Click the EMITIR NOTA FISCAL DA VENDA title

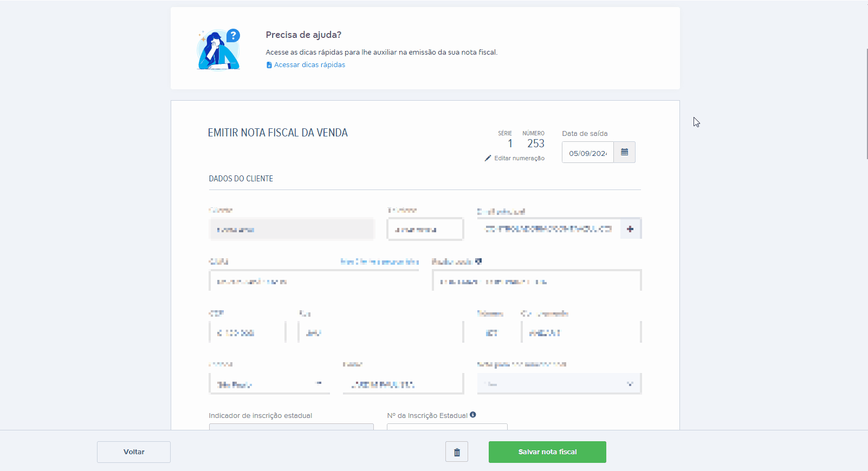pos(278,133)
